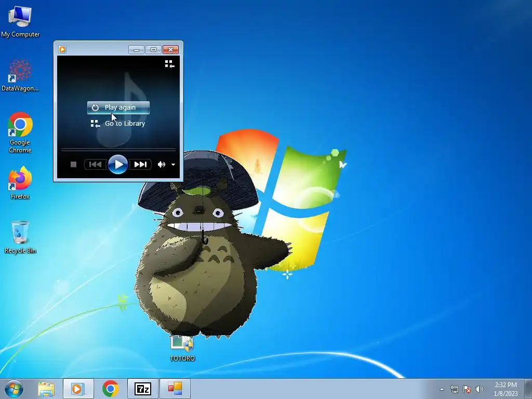Skip to next track in media player

pos(140,165)
